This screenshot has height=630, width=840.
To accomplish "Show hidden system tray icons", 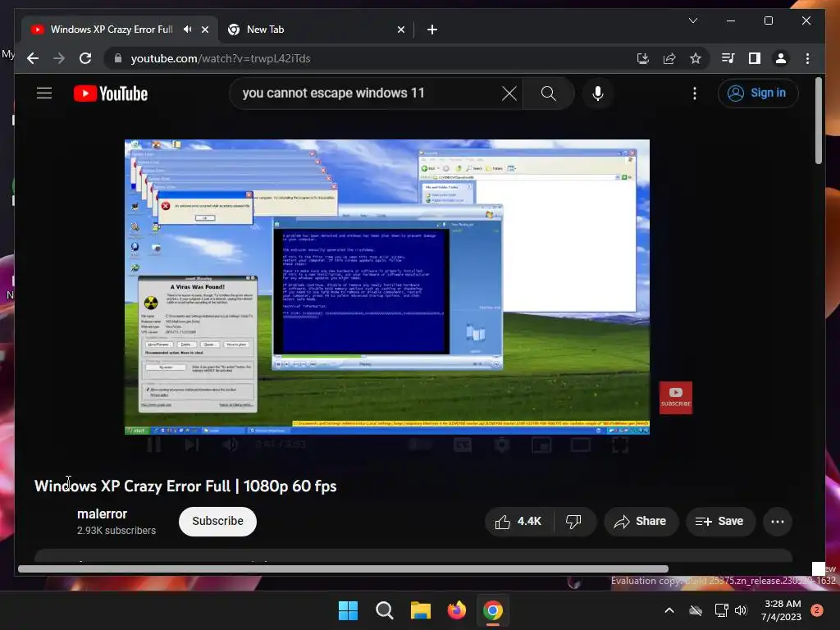I will (x=669, y=610).
